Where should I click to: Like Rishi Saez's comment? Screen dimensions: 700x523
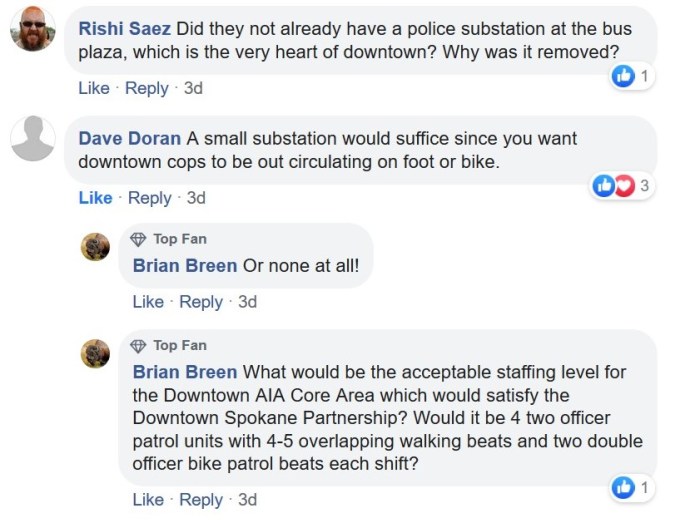pyautogui.click(x=94, y=88)
